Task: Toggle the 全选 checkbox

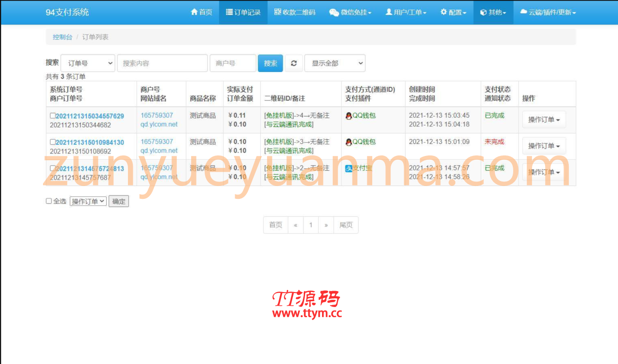Action: click(x=49, y=201)
